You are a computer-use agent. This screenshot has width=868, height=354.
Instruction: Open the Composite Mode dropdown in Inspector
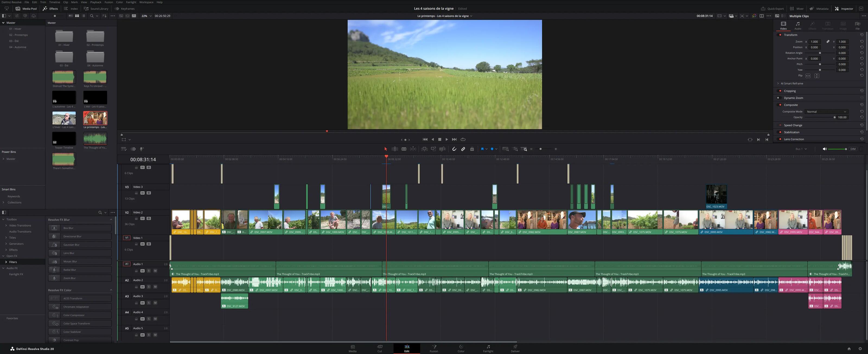click(x=826, y=111)
